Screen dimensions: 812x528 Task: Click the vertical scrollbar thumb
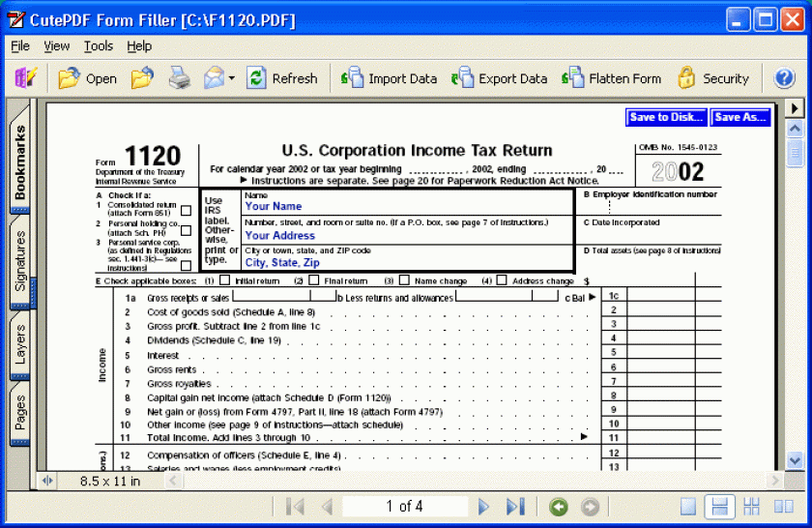[795, 153]
